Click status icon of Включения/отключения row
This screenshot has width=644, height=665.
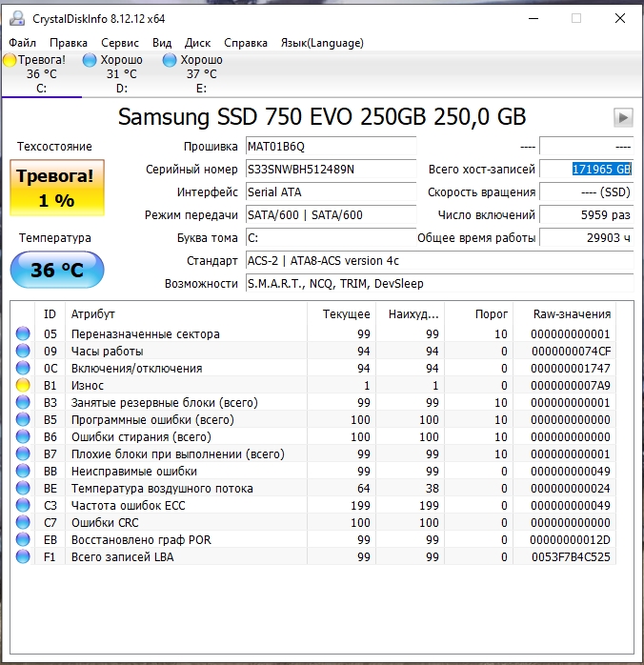tap(23, 368)
